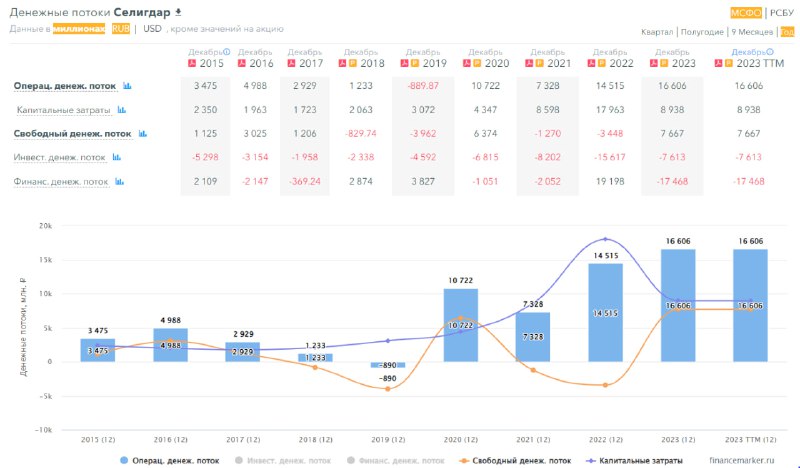The height and width of the screenshot is (468, 800).
Task: Open chart icon for Капитальные затраты
Action: (x=121, y=110)
